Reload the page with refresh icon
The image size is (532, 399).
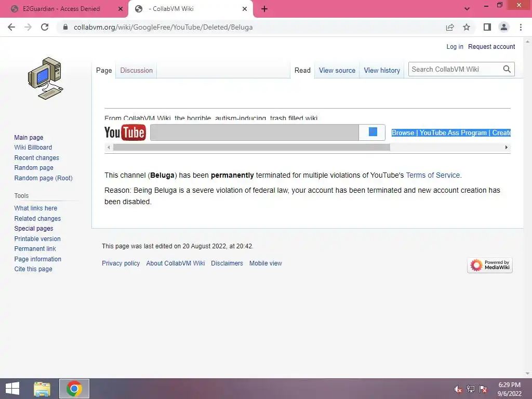pos(45,27)
